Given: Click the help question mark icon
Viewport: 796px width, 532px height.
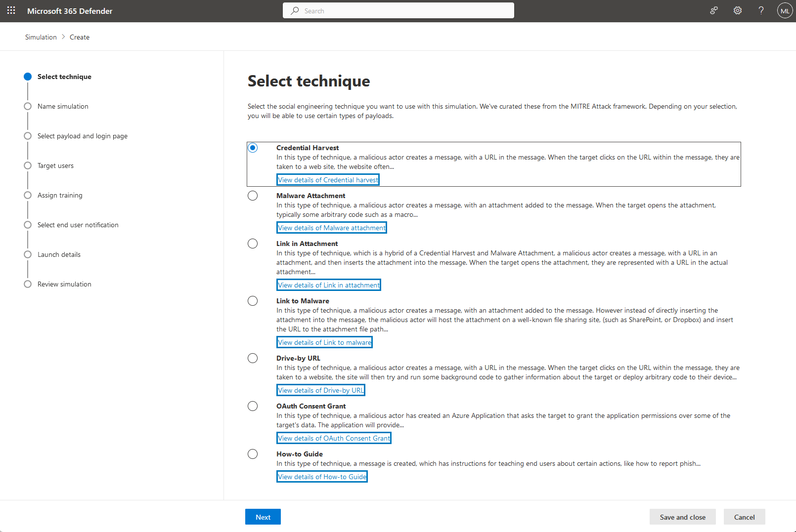Looking at the screenshot, I should [761, 10].
